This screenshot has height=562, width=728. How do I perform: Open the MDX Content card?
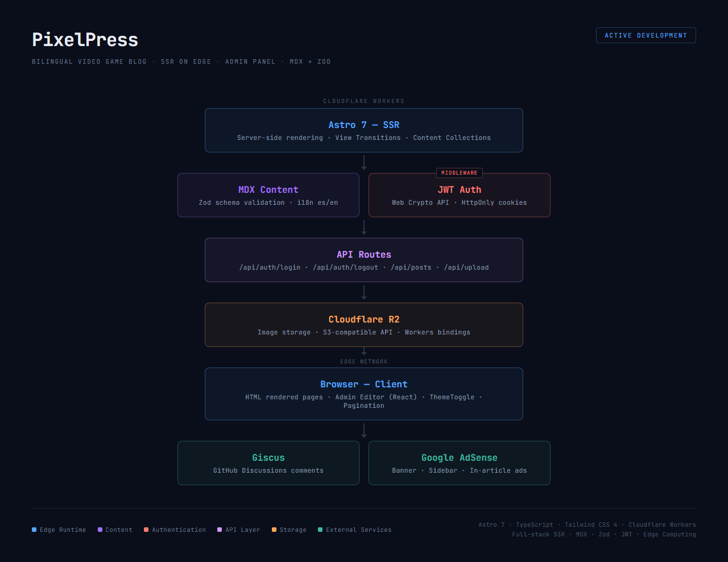pos(268,195)
